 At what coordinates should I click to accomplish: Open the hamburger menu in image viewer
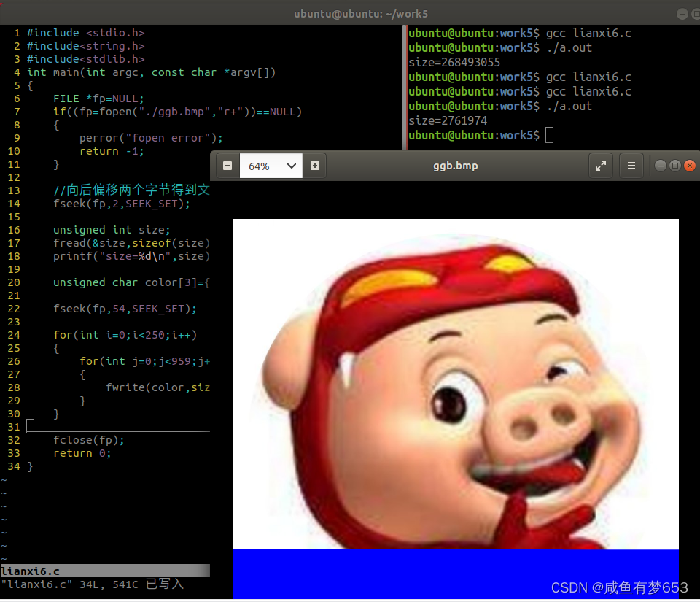pyautogui.click(x=631, y=166)
